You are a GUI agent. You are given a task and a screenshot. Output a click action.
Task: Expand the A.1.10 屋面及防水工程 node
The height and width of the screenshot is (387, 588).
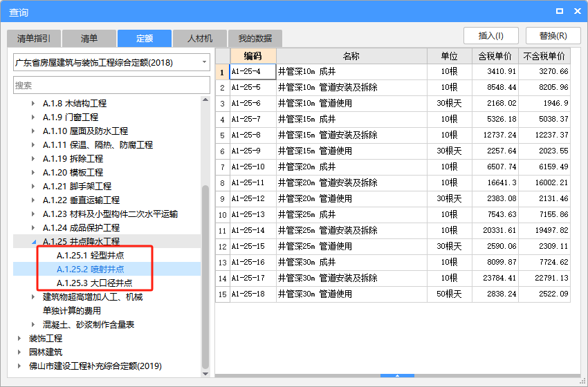point(33,131)
